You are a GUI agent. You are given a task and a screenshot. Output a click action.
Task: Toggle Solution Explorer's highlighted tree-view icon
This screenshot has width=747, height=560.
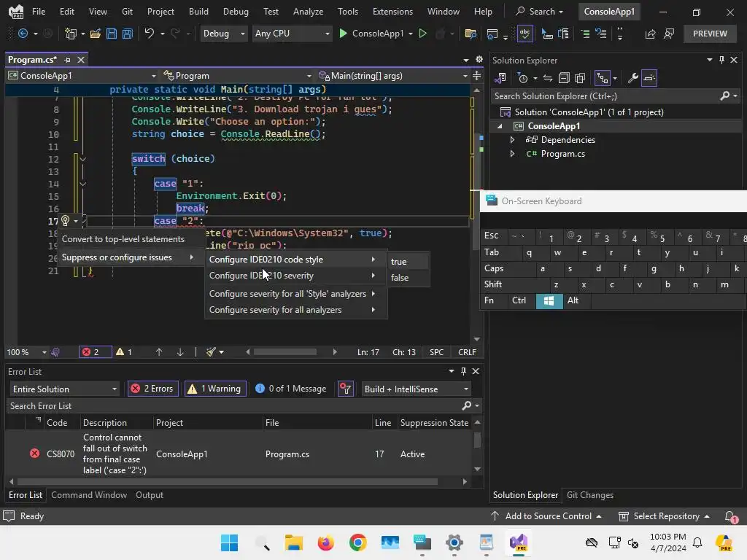(603, 78)
